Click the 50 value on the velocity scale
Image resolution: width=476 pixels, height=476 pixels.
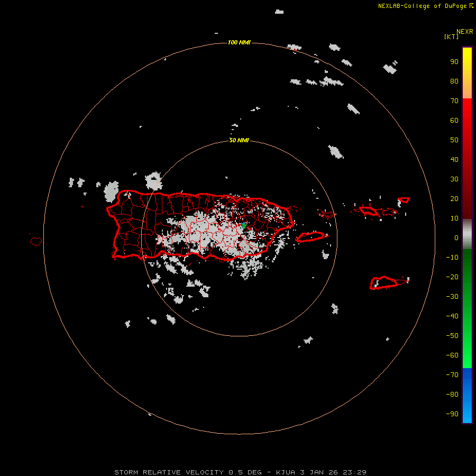click(x=454, y=140)
